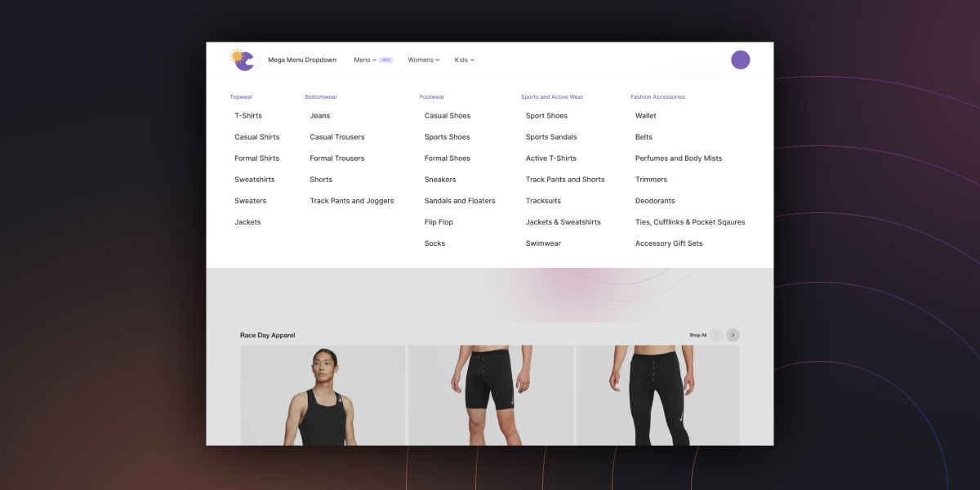The height and width of the screenshot is (490, 980).
Task: Click Sports and Active Wear heading
Action: pos(552,97)
